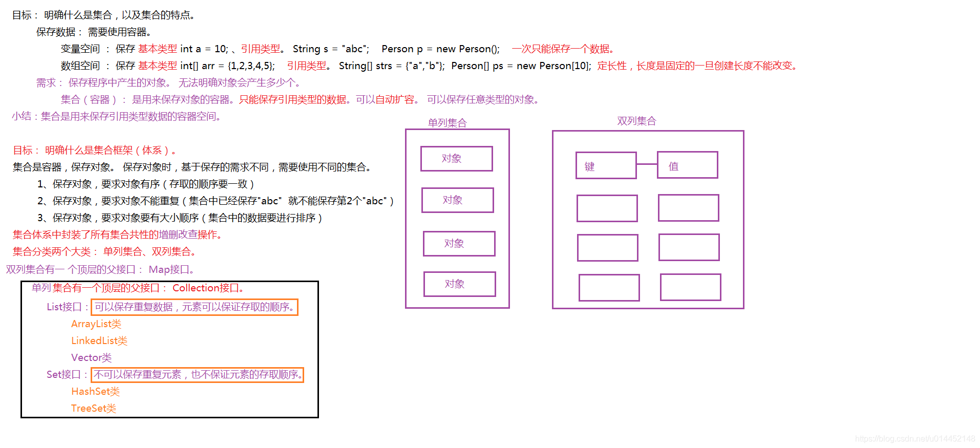Click the line '2、保存对象，要求对象不能重复'
Image resolution: width=980 pixels, height=448 pixels.
(216, 201)
